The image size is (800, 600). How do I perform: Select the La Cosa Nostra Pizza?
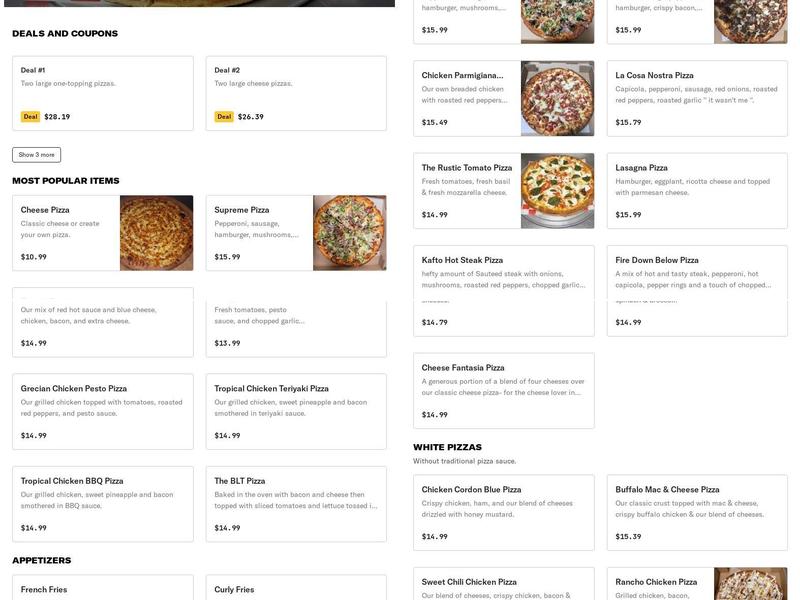pos(690,97)
